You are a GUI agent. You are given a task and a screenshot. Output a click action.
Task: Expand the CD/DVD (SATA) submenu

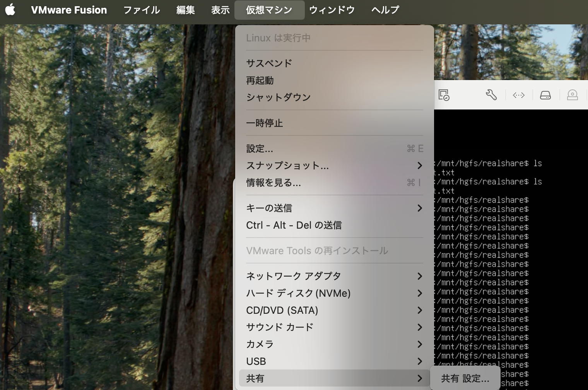(x=334, y=310)
